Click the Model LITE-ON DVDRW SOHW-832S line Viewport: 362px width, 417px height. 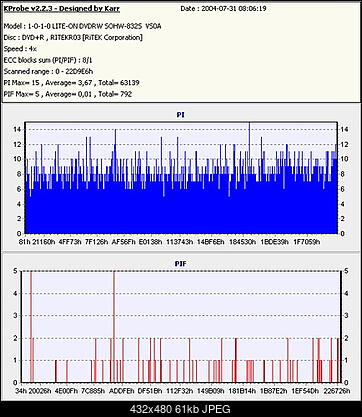pyautogui.click(x=82, y=26)
